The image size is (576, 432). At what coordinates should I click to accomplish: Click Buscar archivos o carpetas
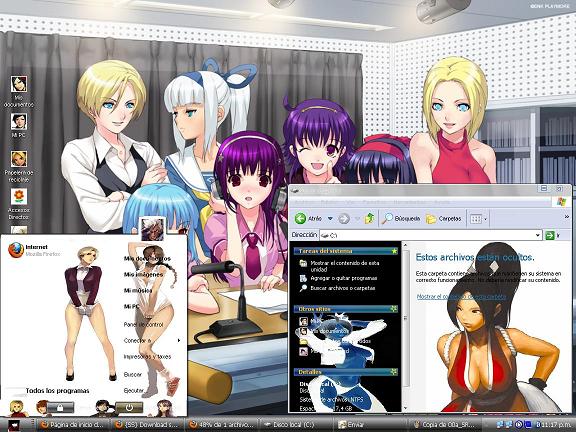coord(338,288)
